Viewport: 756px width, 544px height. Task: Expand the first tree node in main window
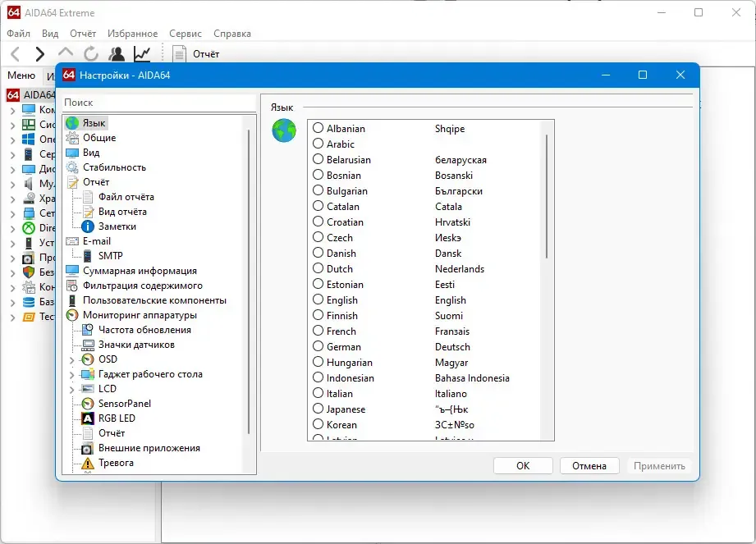[12, 110]
